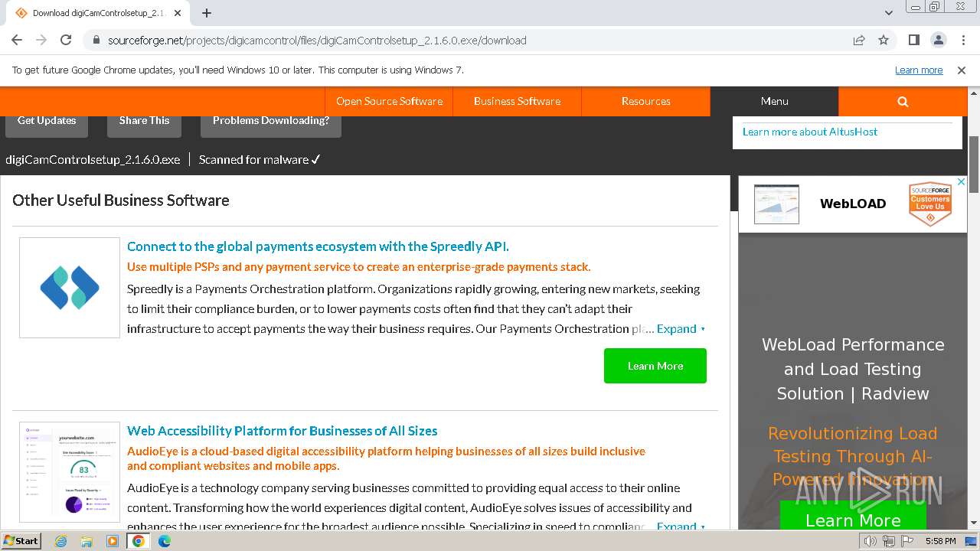Click the green Learn More button for Spreedly
The width and height of the screenshot is (980, 551).
pyautogui.click(x=655, y=366)
